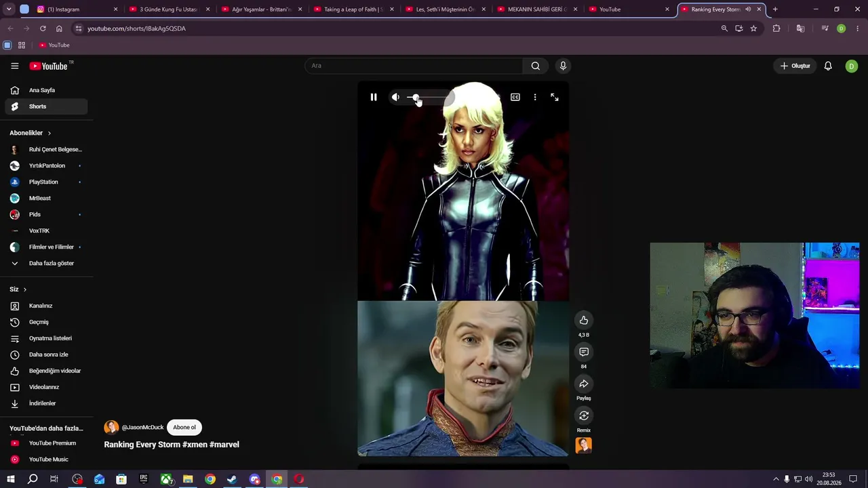Reload the current page
The image size is (868, 488).
(43, 28)
